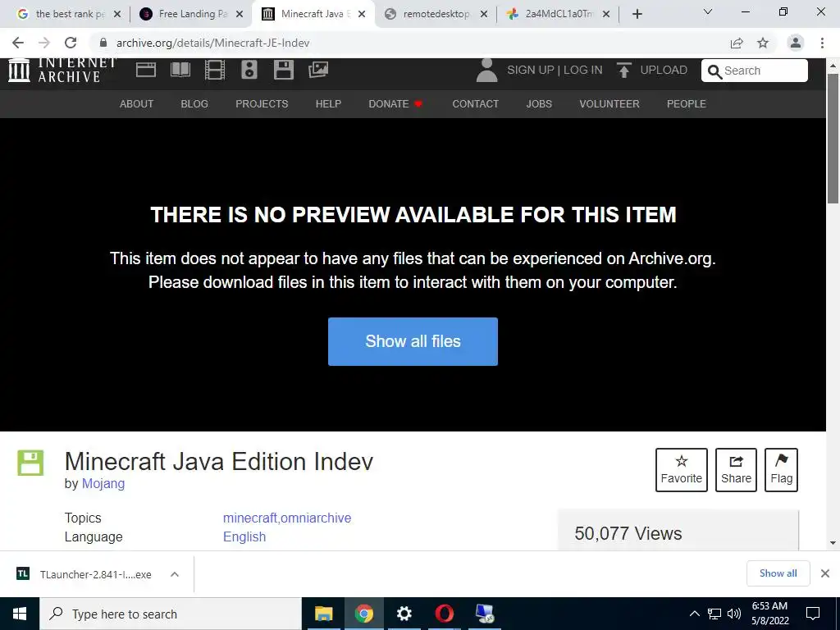The width and height of the screenshot is (840, 630).
Task: Open the Images icon in the Archive header
Action: coord(317,70)
